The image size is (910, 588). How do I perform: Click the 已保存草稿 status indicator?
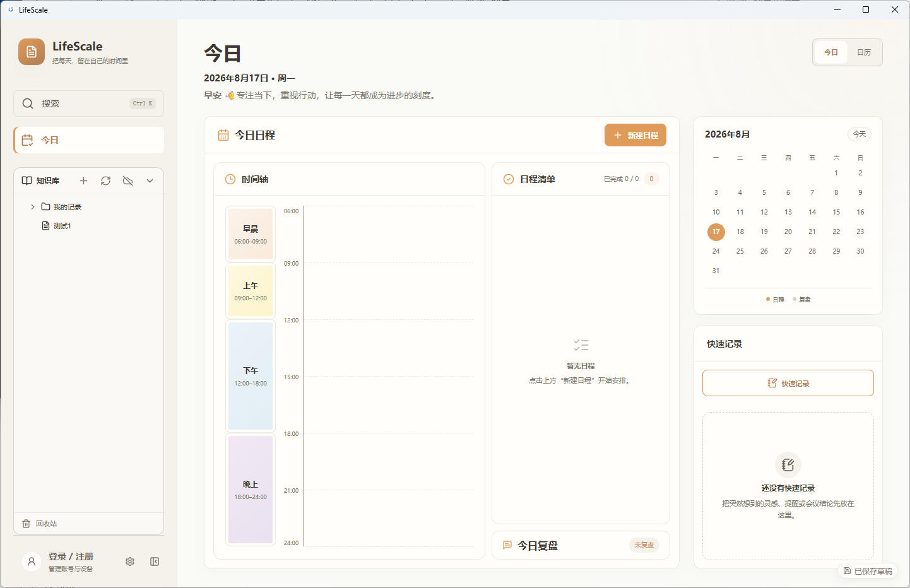tap(868, 571)
